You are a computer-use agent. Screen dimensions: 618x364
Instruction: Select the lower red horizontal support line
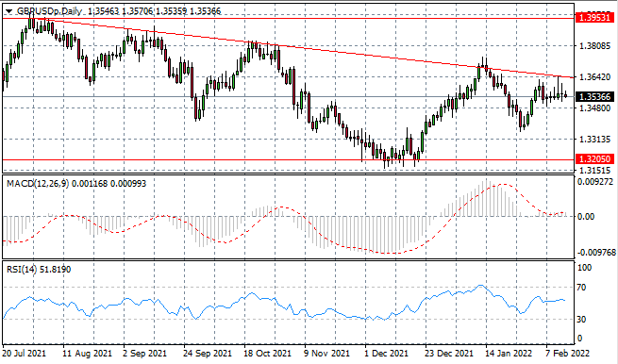(288, 160)
